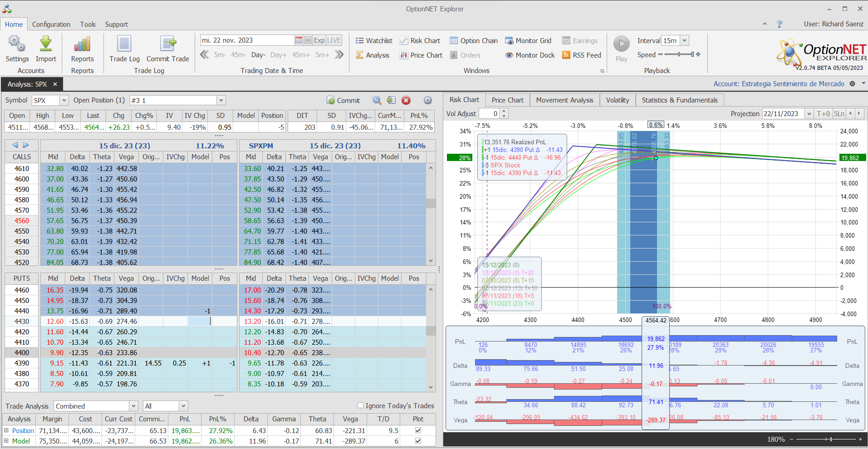The height and width of the screenshot is (449, 868).
Task: Switch to the Volatility tab
Action: tap(618, 100)
